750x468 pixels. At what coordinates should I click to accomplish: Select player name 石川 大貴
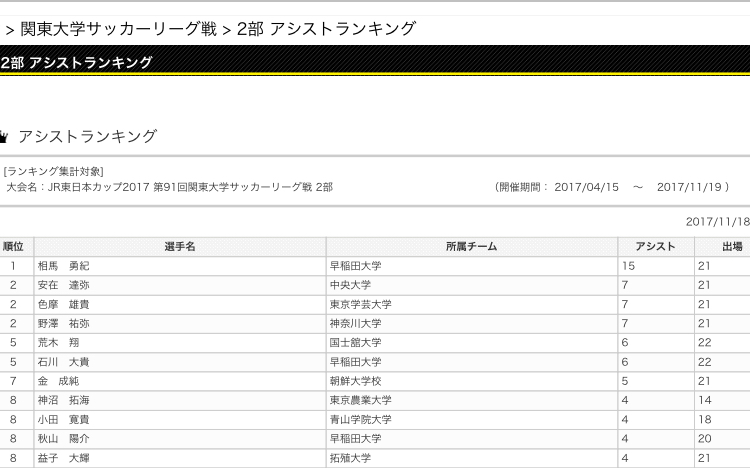(64, 362)
